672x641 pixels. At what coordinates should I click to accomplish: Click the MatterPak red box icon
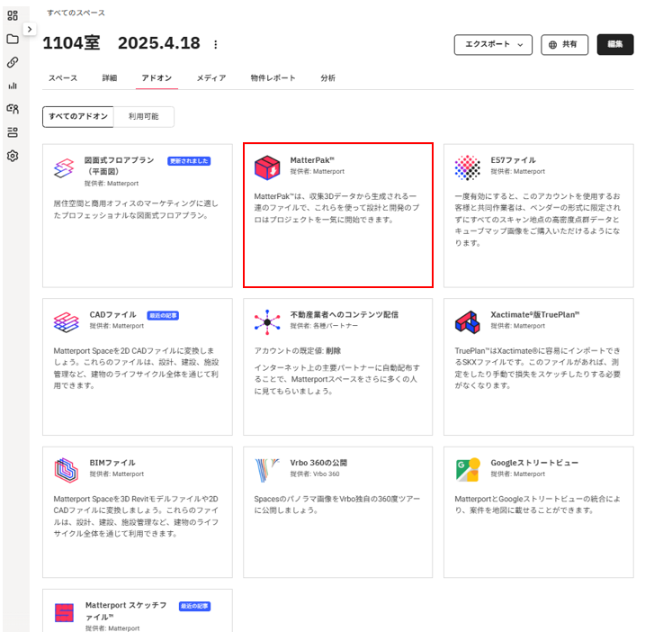[x=267, y=167]
